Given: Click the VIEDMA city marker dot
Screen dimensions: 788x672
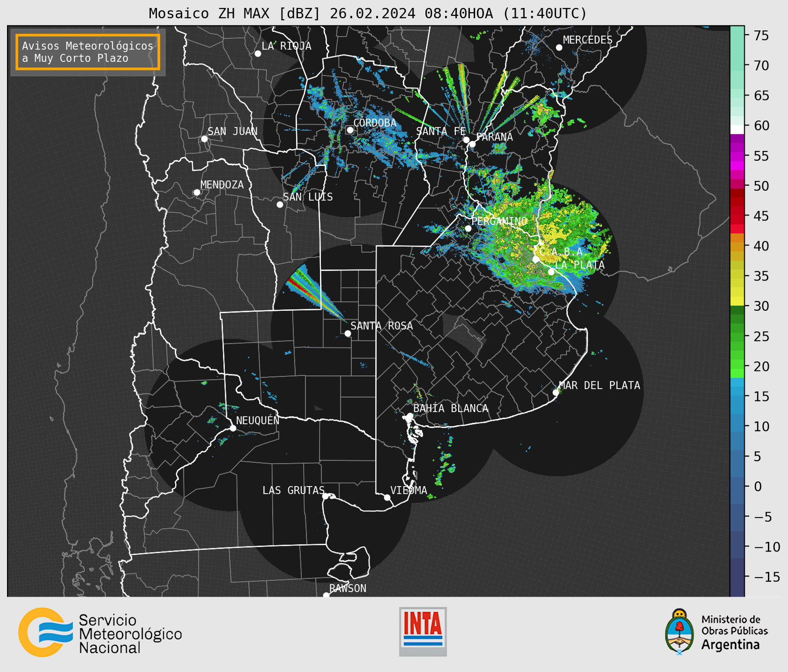Looking at the screenshot, I should tap(387, 497).
